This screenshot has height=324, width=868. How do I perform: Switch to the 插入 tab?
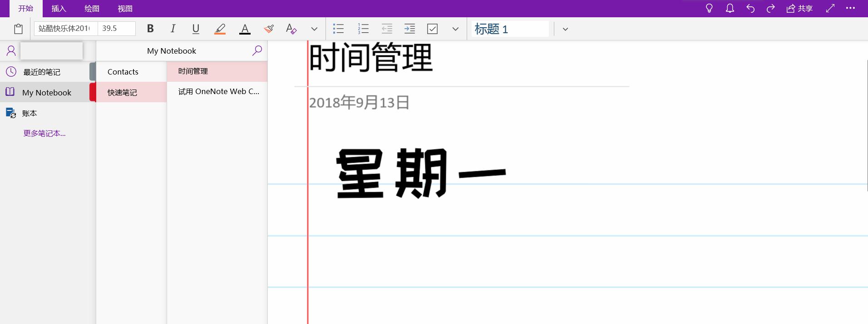coord(59,8)
